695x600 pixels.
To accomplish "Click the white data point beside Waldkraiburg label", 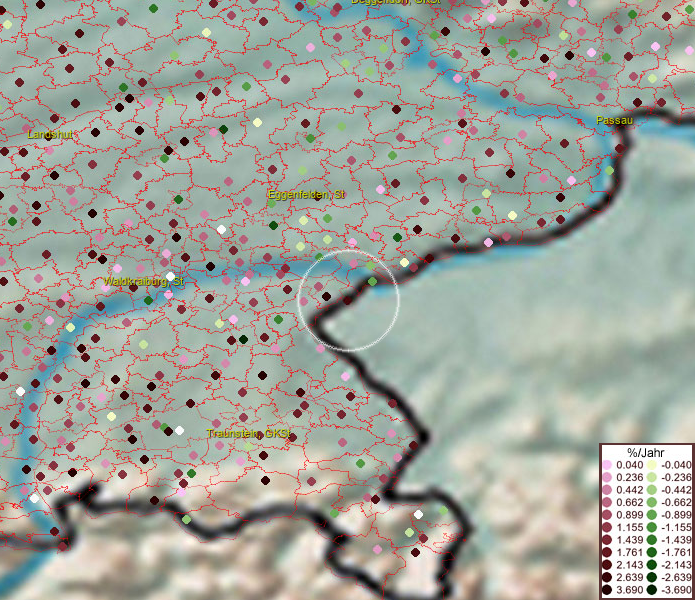I will [x=170, y=277].
